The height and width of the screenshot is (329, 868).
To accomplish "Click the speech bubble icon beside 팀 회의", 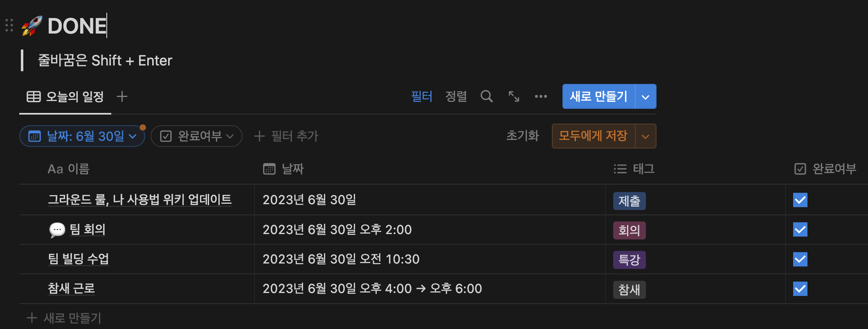I will point(57,230).
